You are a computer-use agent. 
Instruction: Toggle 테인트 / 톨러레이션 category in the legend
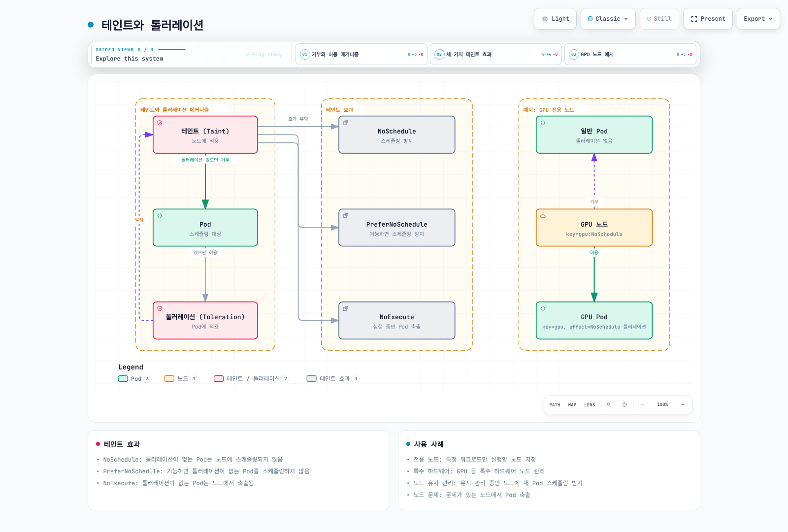point(252,379)
